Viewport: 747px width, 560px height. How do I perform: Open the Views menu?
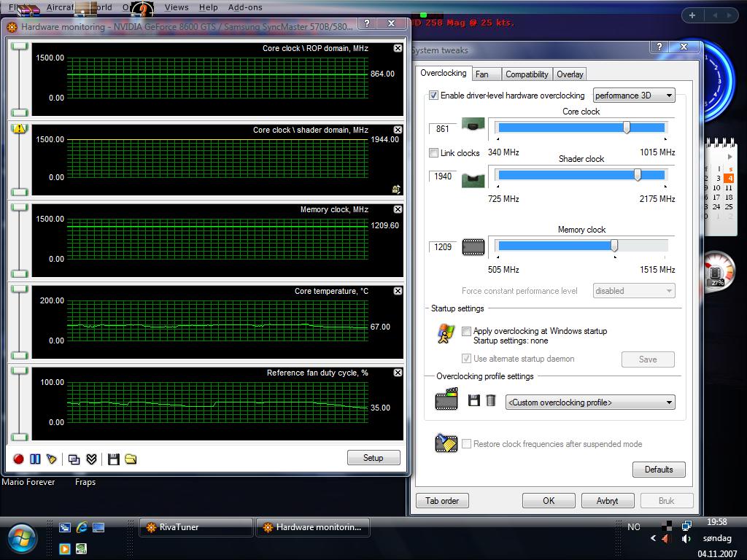[177, 7]
